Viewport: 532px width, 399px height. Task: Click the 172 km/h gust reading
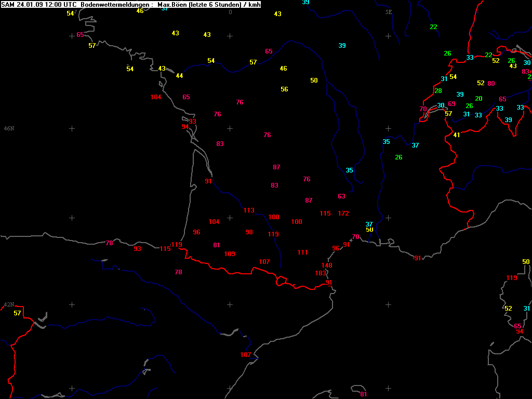pyautogui.click(x=343, y=214)
